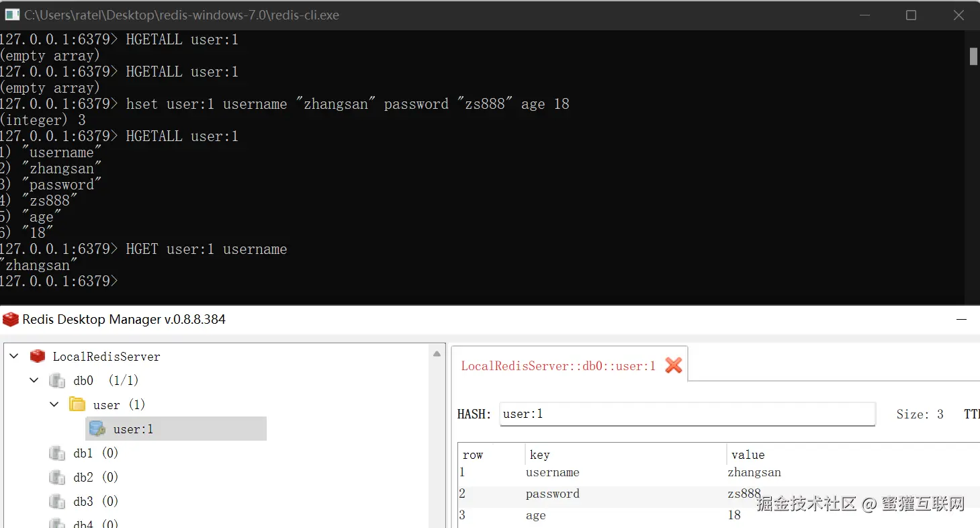Click row number 3 in hash table
This screenshot has width=980, height=528.
(462, 515)
